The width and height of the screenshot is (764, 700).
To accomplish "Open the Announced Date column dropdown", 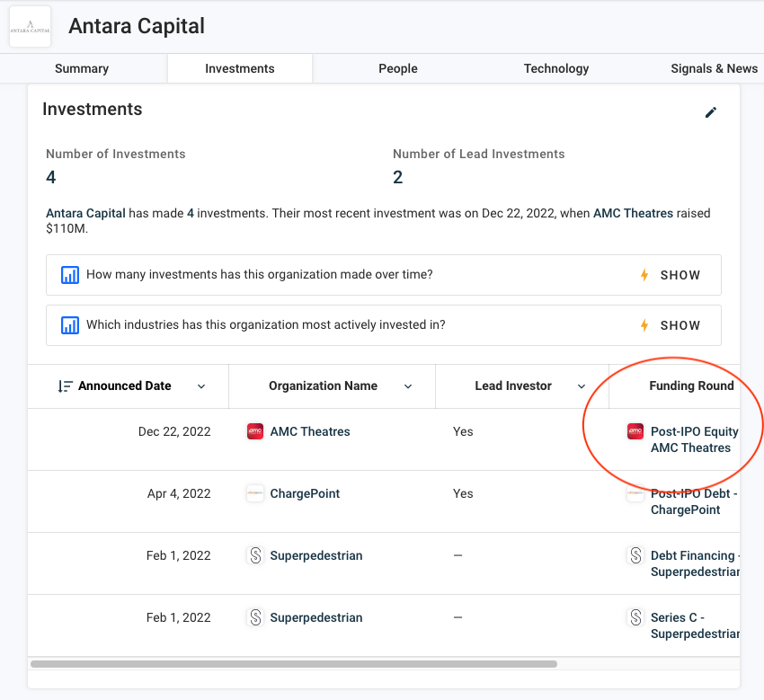I will (201, 386).
